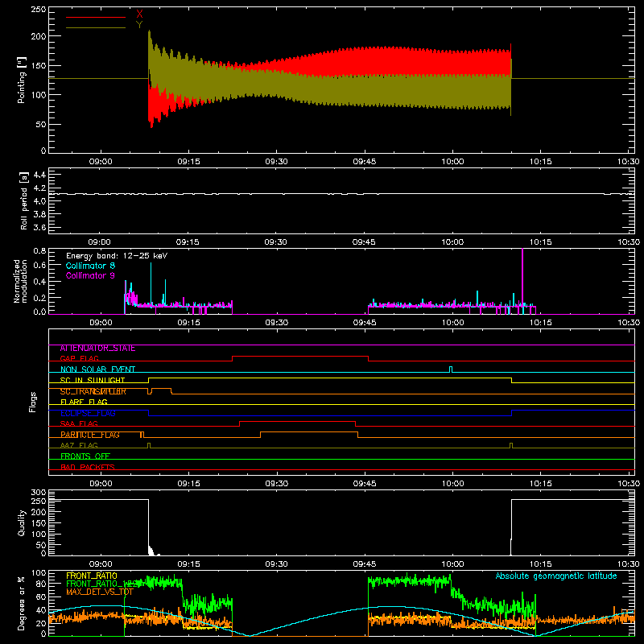This screenshot has width=644, height=644.
Task: Select the SC_IN_SUNLIGHT flag label
Action: (x=93, y=380)
